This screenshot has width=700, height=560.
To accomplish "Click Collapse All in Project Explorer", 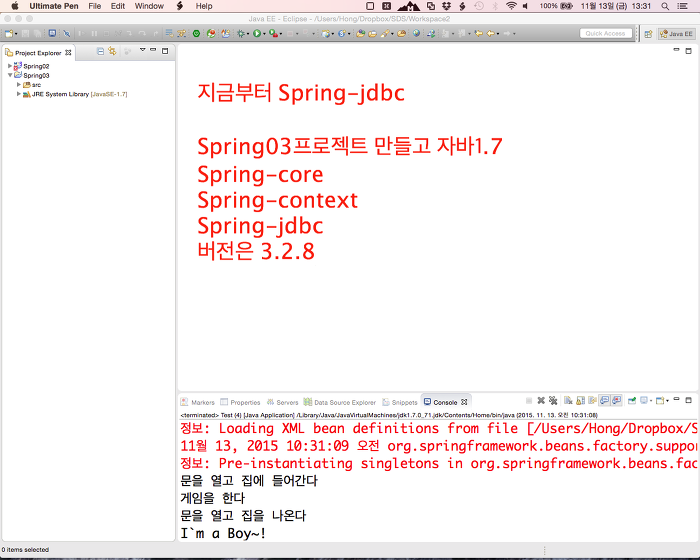I will (x=100, y=51).
